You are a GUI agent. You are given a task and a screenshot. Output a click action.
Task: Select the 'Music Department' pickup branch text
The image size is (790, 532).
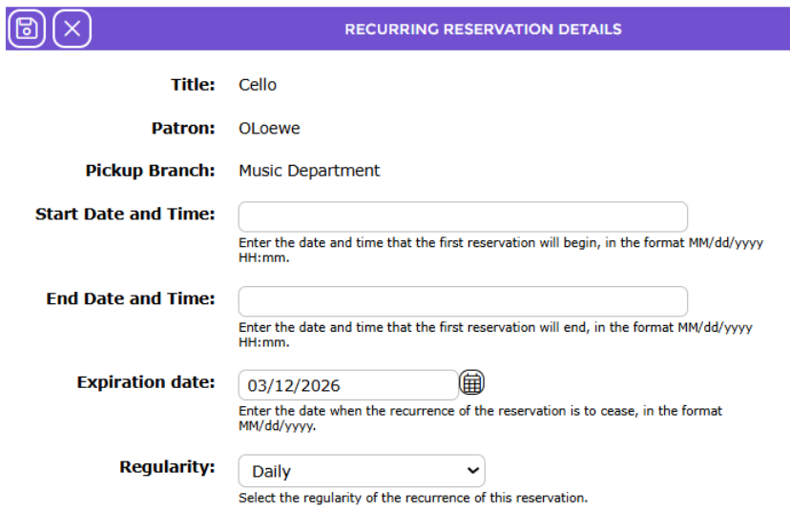pos(309,171)
